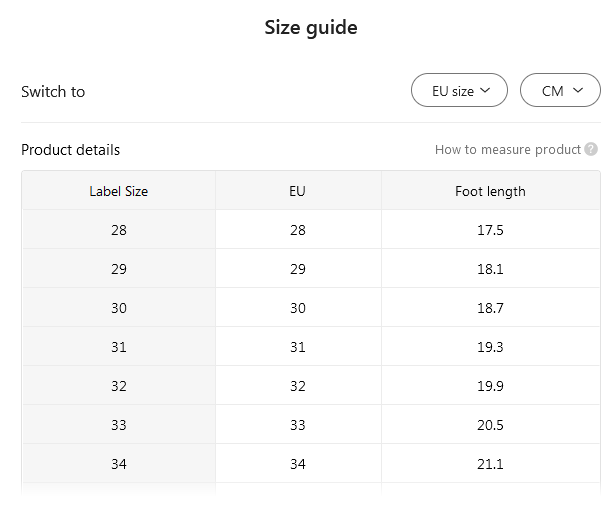The image size is (606, 518).
Task: Select the 18.7 foot length cell
Action: (490, 308)
